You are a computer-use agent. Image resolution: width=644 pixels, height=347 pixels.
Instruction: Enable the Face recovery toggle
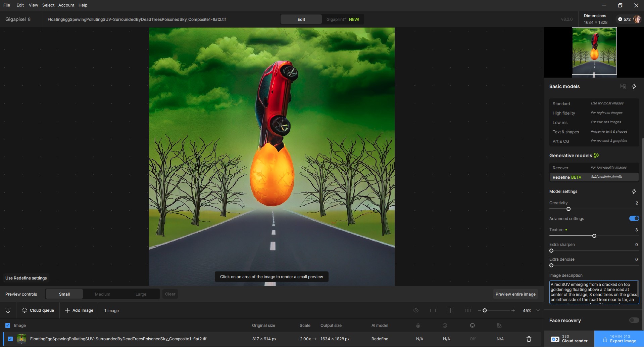(634, 320)
